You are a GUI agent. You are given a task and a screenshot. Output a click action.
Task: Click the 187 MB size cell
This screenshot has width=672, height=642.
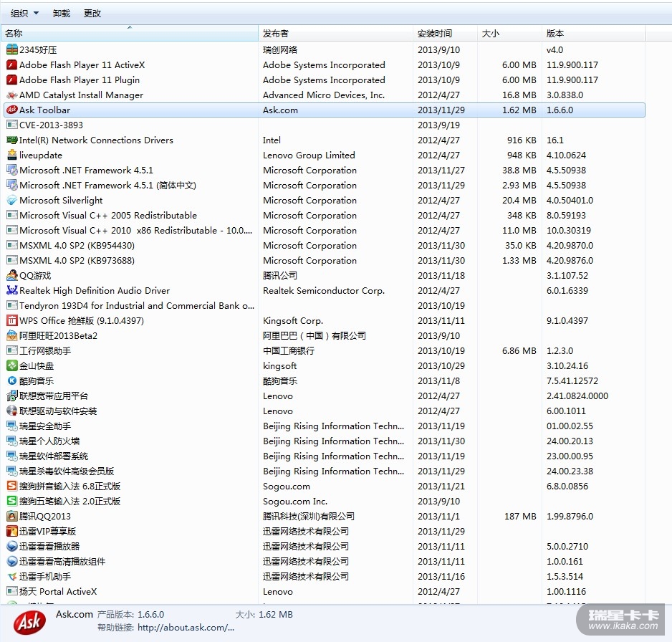click(520, 516)
